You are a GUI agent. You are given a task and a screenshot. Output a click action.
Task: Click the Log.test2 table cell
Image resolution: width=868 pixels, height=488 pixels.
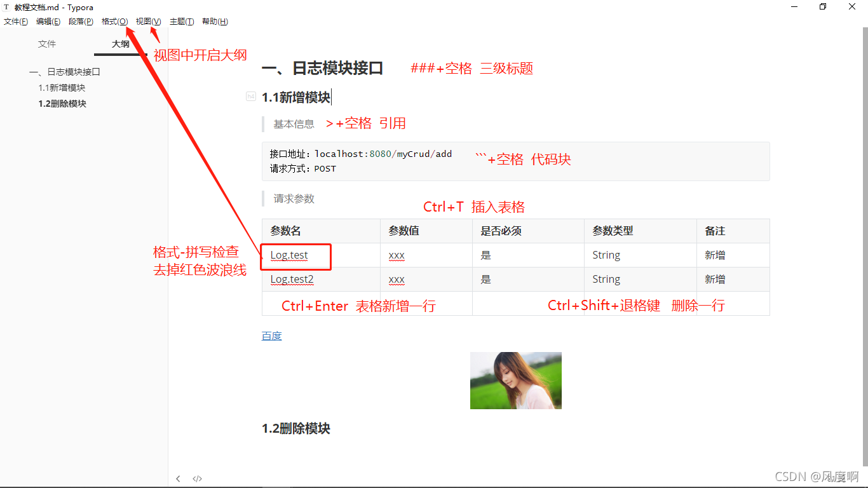pos(321,279)
